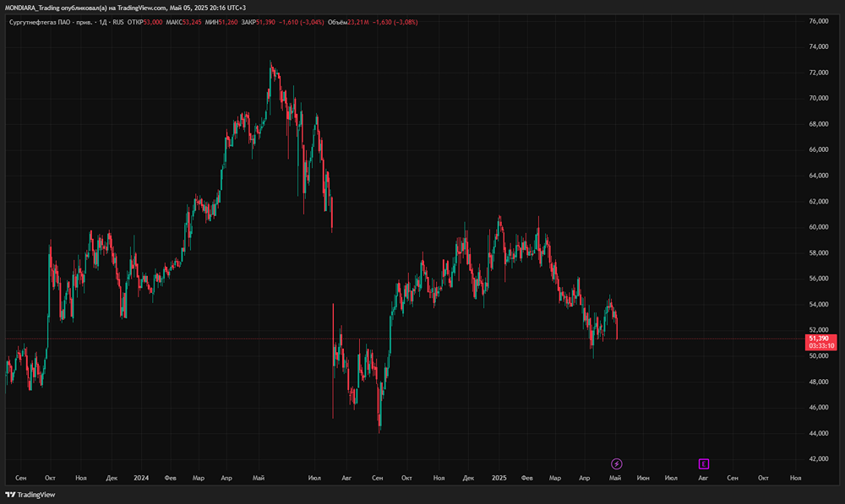This screenshot has width=845, height=504.
Task: Click the ЗАКР close value 51,390 in legend
Action: [265, 22]
